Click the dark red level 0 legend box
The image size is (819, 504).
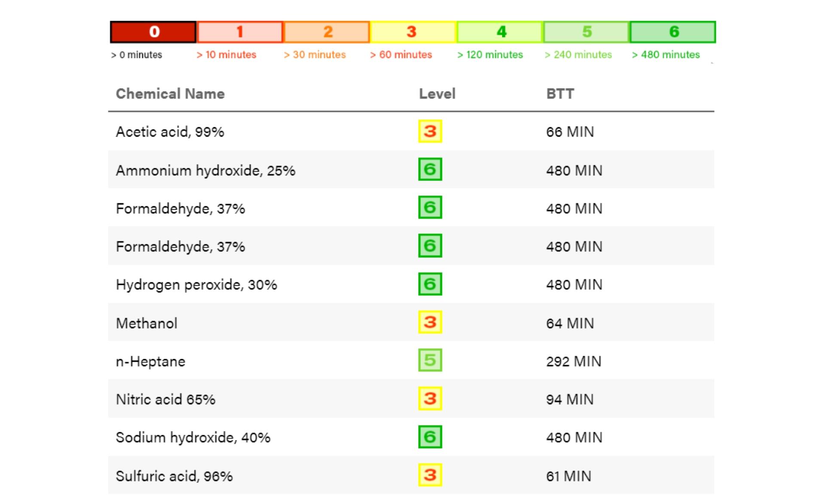coord(153,32)
